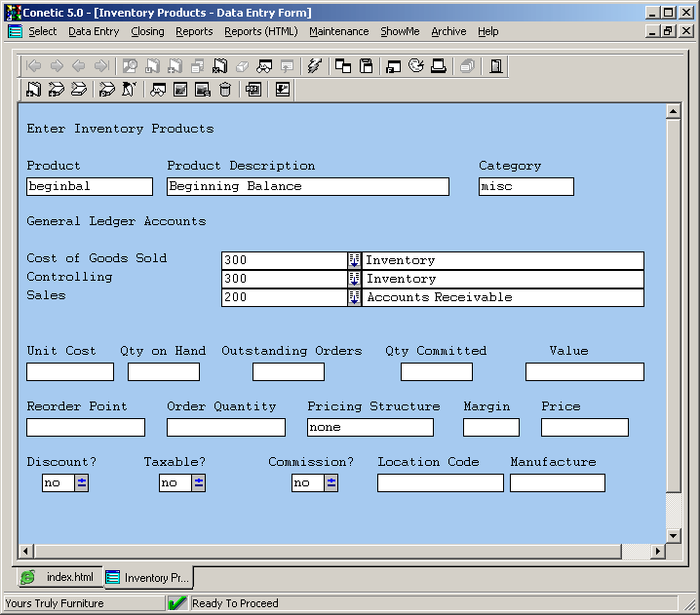
Task: Click the Unit Cost input field
Action: click(x=70, y=371)
